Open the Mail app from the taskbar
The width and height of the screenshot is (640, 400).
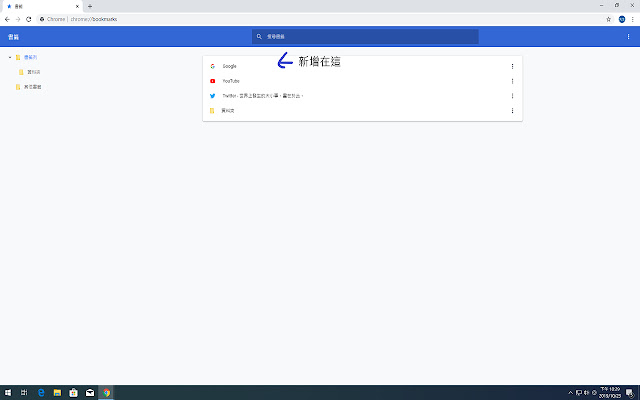pyautogui.click(x=90, y=393)
